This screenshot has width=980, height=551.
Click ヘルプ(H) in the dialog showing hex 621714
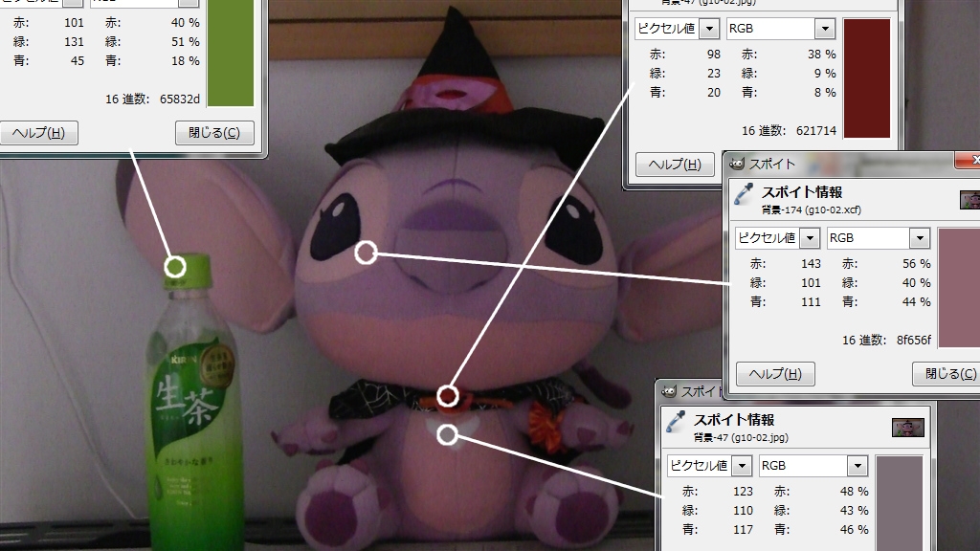[x=675, y=165]
